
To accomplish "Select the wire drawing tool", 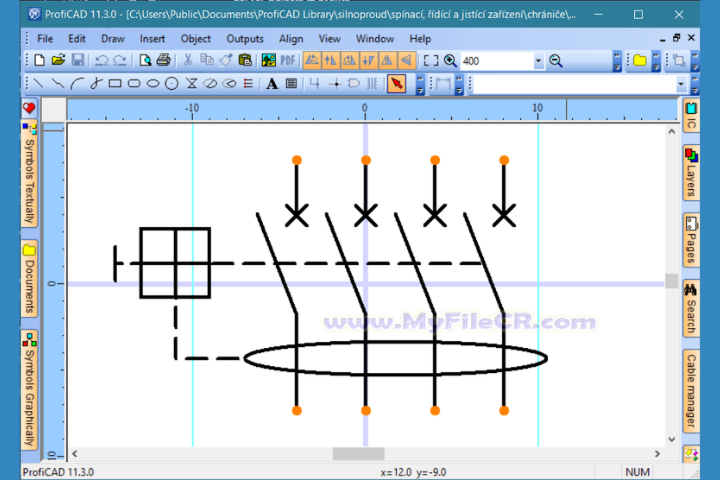I will [x=315, y=84].
